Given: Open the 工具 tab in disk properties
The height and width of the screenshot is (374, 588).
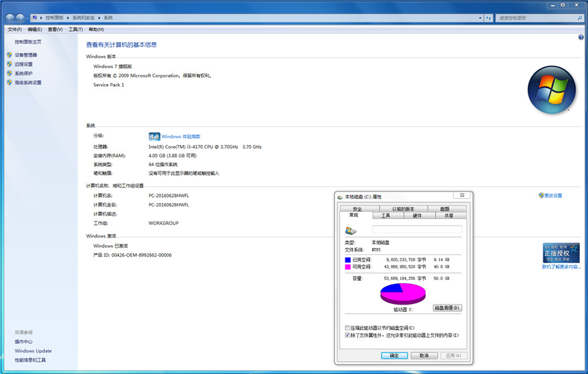Looking at the screenshot, I should (386, 216).
